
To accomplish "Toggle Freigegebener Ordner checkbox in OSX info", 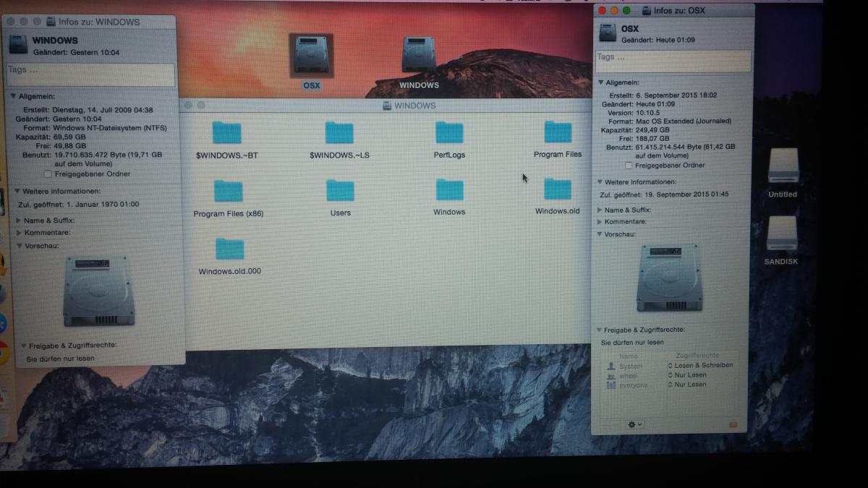I will 629,166.
